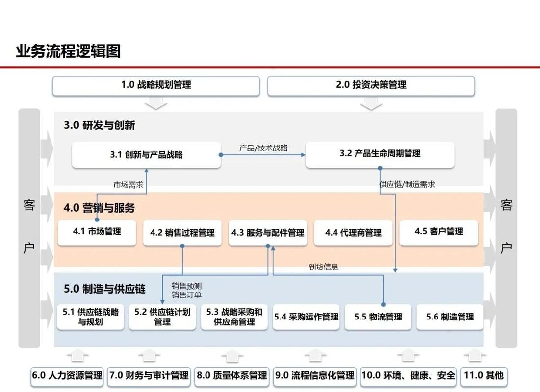Select the 3.2 产品生命周期管理 box
The width and height of the screenshot is (540, 392).
tap(380, 154)
